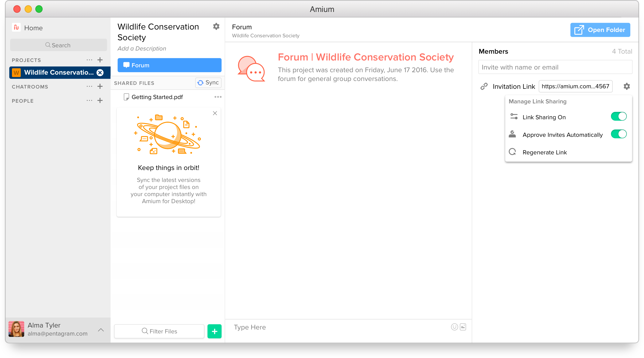Viewport: 644px width, 358px height.
Task: Go to Home in the sidebar
Action: pos(33,28)
